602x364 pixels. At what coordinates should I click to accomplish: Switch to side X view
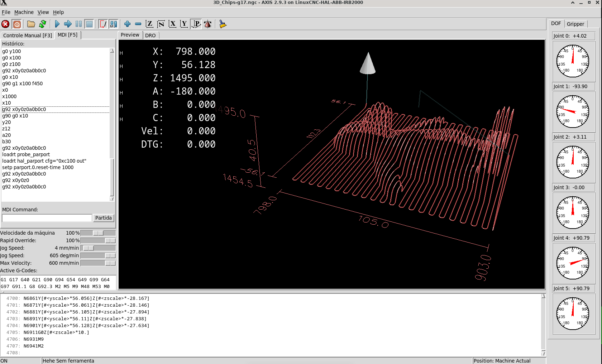[x=172, y=24]
